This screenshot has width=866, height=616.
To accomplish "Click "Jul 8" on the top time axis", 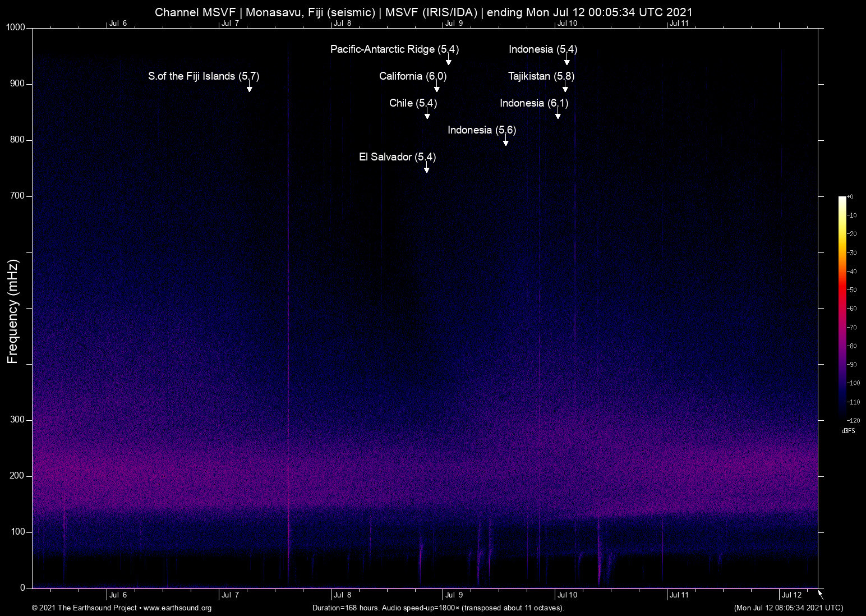I will pos(343,24).
